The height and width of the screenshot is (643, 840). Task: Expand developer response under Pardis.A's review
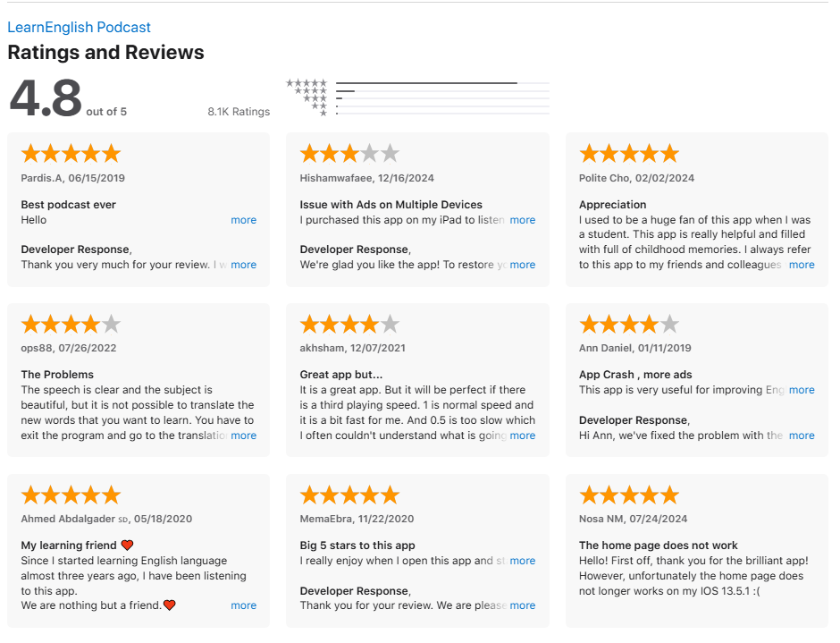[x=243, y=265]
